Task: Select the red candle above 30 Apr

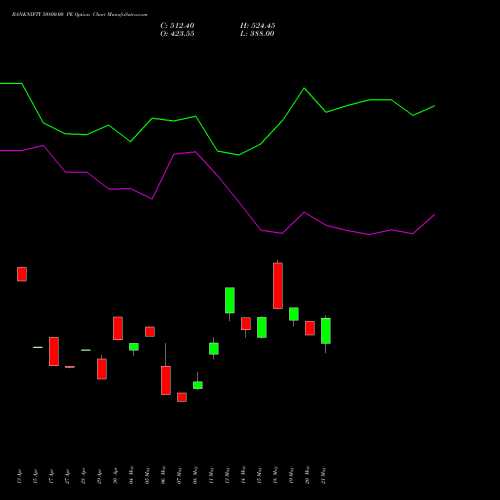Action: tap(118, 328)
